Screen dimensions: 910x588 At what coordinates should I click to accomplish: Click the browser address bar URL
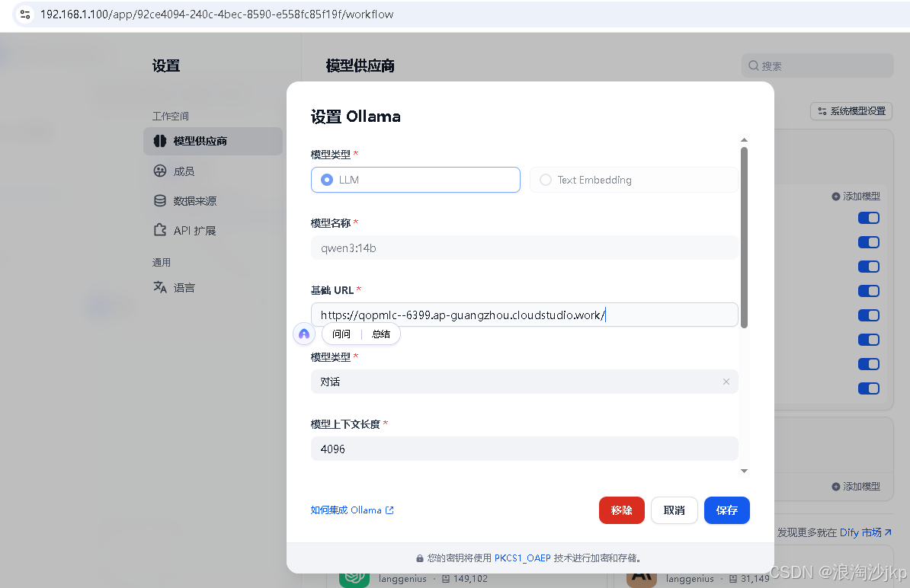pos(216,14)
